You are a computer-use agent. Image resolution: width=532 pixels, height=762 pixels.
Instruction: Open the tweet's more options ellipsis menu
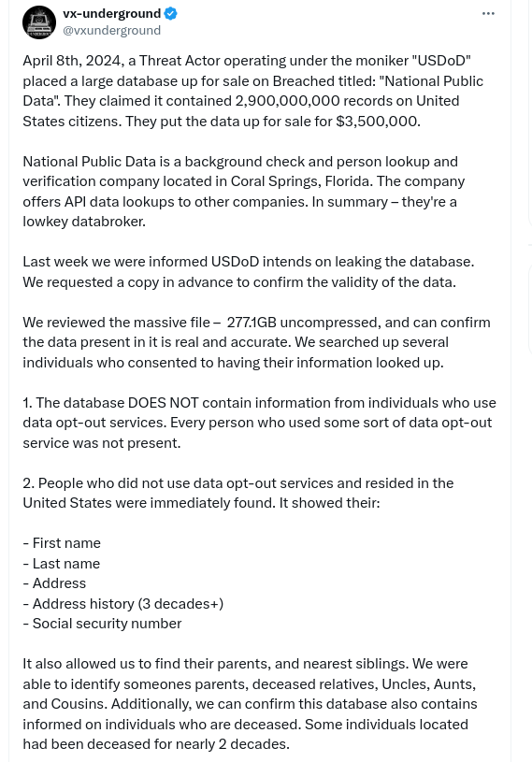click(x=488, y=14)
